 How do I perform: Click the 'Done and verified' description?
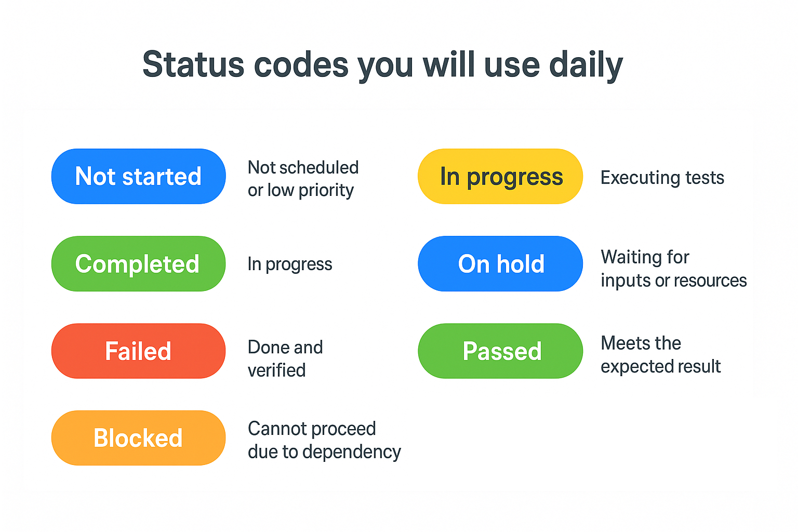(285, 358)
